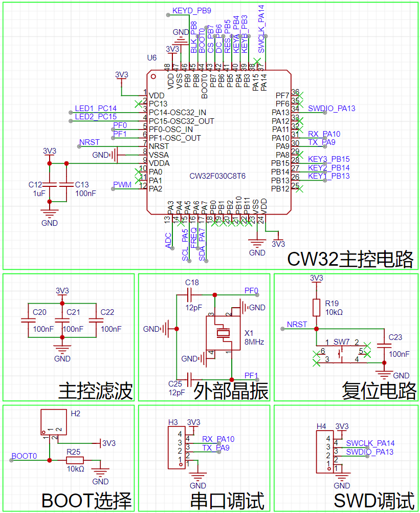420x513 pixels.
Task: Click the C23 capacitor designator
Action: (x=395, y=337)
